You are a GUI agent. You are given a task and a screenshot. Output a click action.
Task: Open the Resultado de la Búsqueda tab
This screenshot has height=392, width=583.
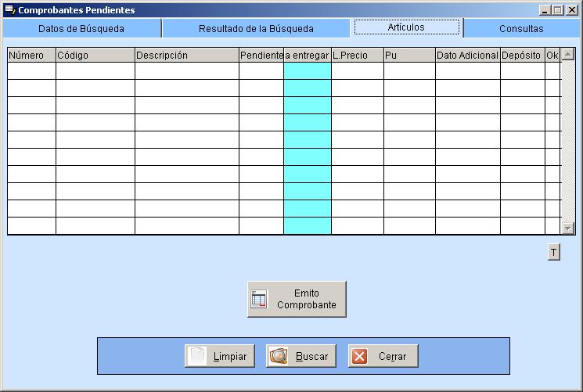click(x=256, y=28)
